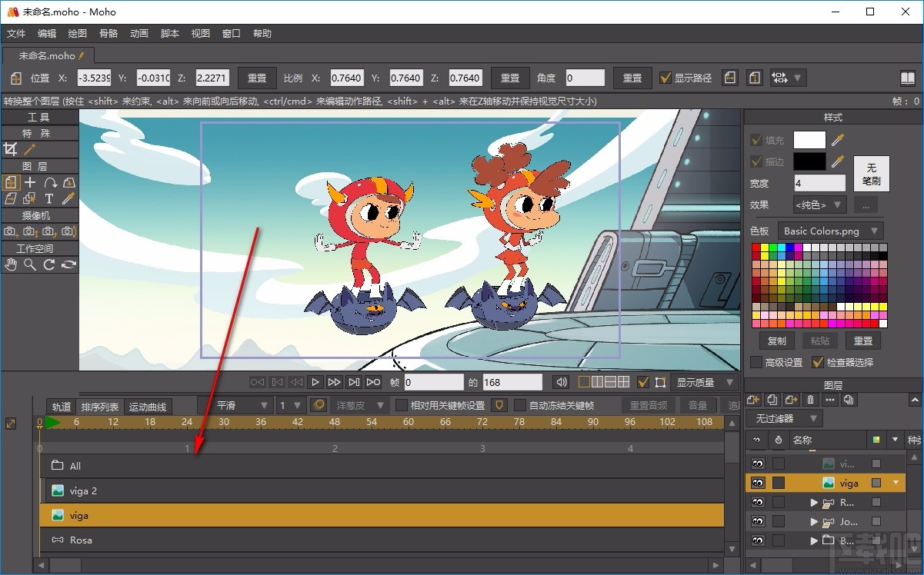The image size is (924, 575).
Task: Enable 高级设置 checkbox
Action: click(756, 362)
